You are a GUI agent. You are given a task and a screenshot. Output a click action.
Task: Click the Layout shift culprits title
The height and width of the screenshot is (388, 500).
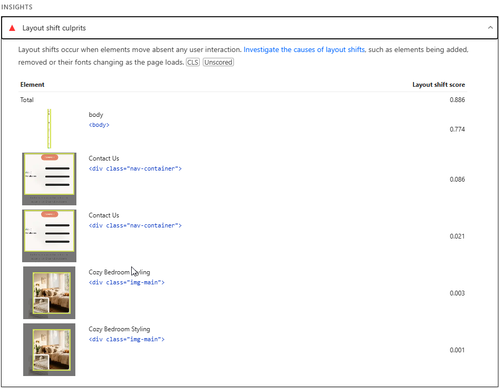54,28
